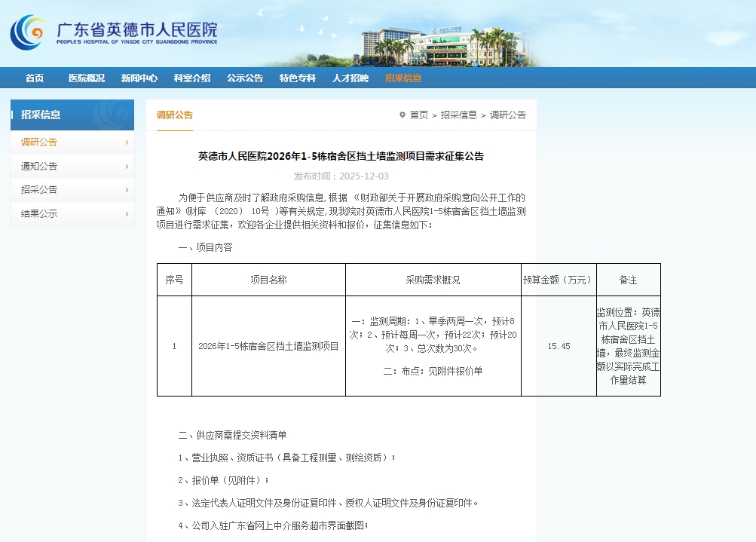Click chevron next to 招采公告

127,190
